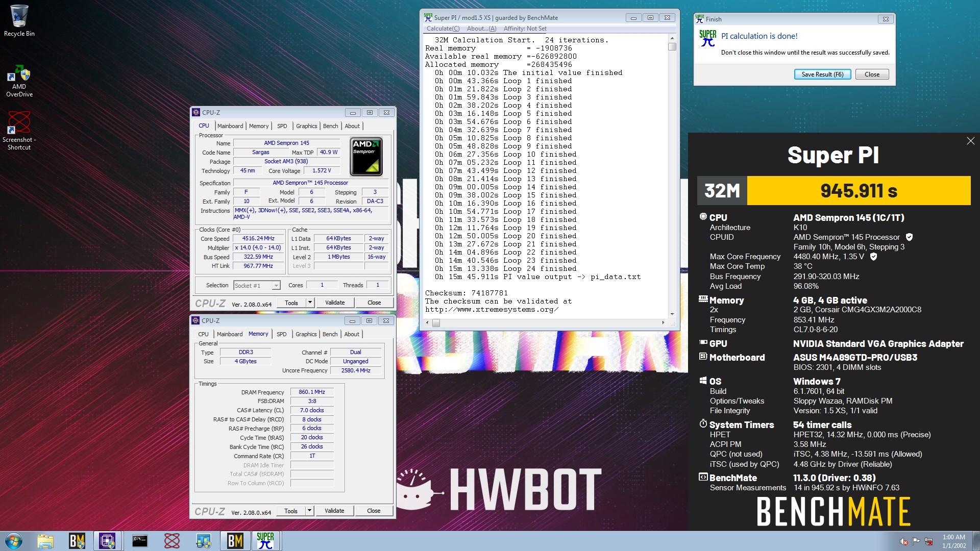The width and height of the screenshot is (980, 551).
Task: Click the DRAM Frequency value 860.1 MHz
Action: 312,392
